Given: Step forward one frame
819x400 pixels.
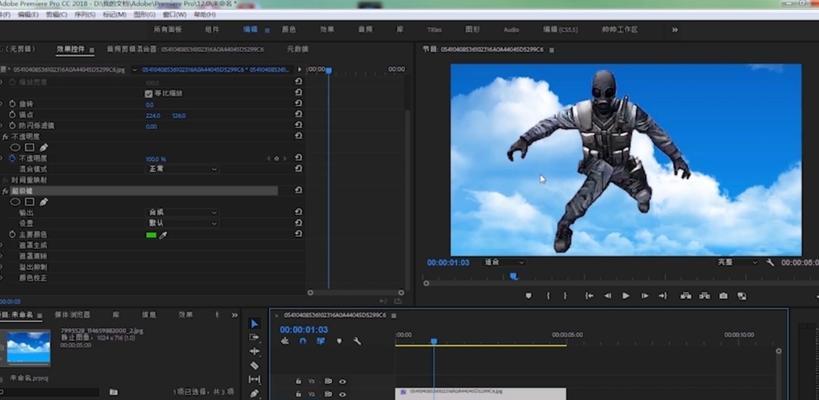Looking at the screenshot, I should pyautogui.click(x=645, y=296).
